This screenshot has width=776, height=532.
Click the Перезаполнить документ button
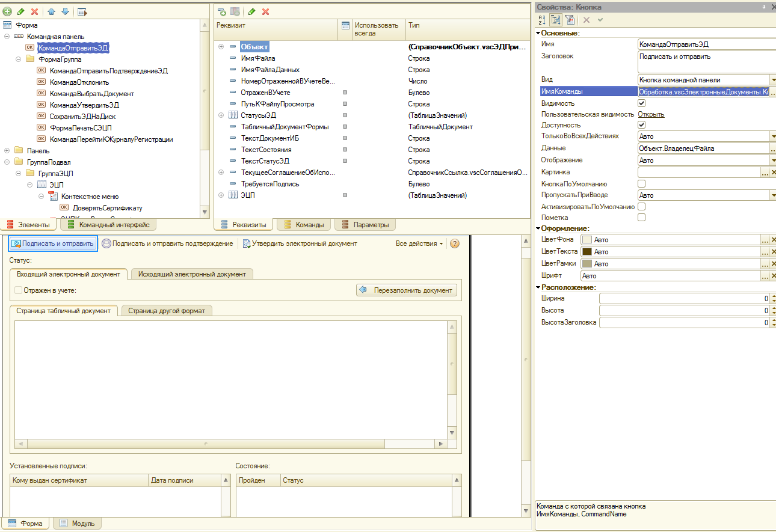(407, 290)
